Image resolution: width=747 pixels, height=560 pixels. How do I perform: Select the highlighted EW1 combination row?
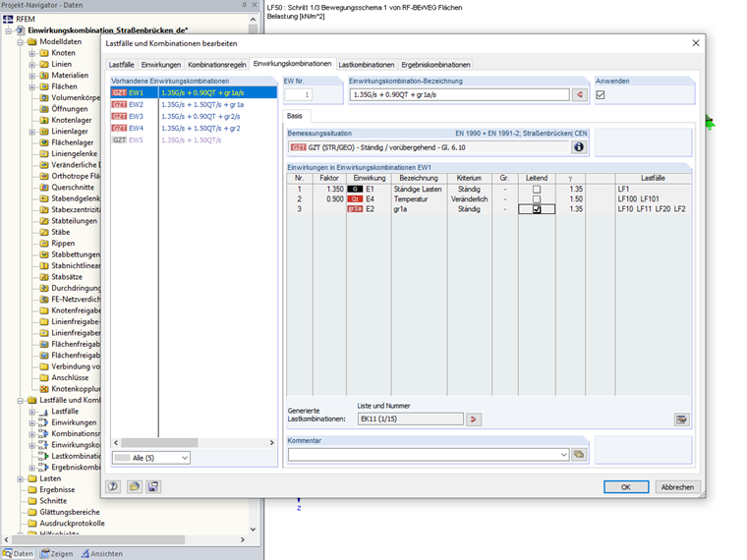(x=194, y=93)
